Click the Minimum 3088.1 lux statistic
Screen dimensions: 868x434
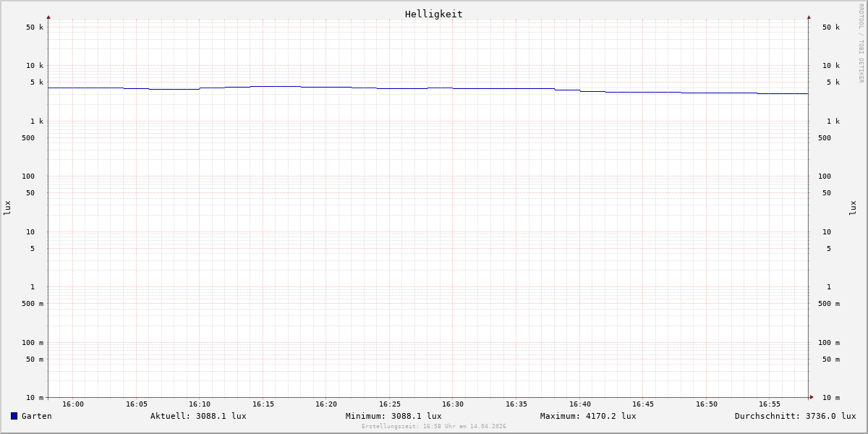coord(393,416)
